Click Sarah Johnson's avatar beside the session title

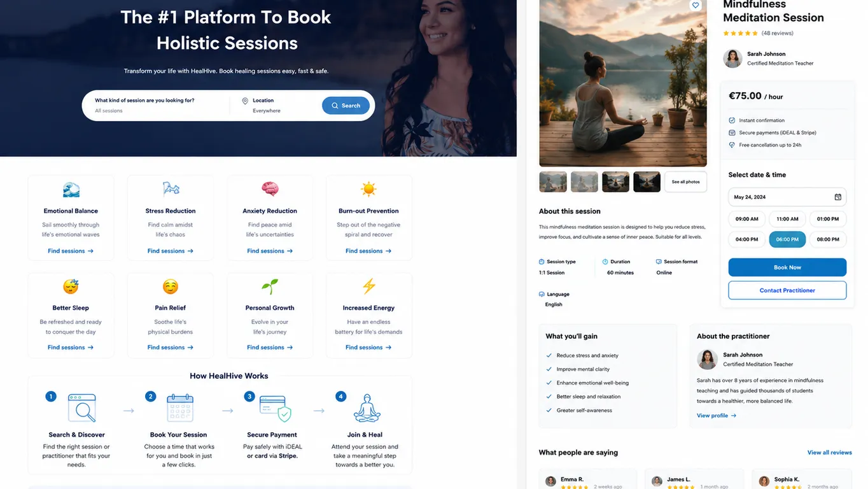[732, 59]
